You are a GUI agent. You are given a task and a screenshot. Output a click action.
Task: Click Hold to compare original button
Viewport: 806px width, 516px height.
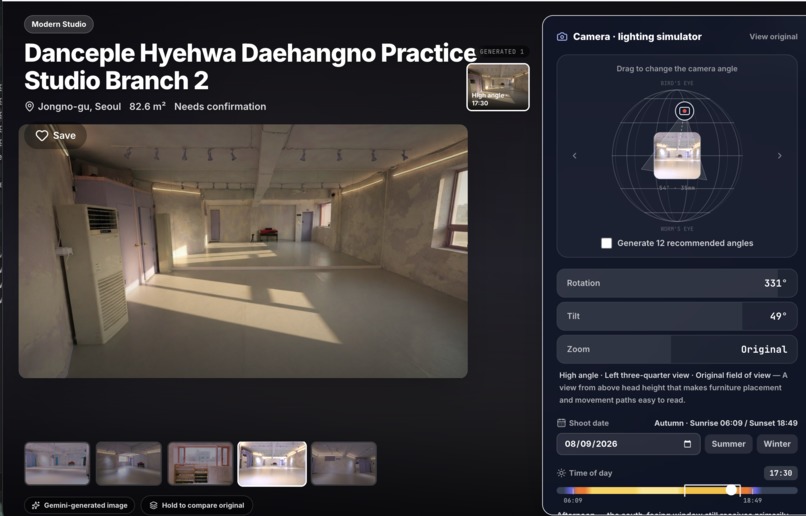click(197, 505)
